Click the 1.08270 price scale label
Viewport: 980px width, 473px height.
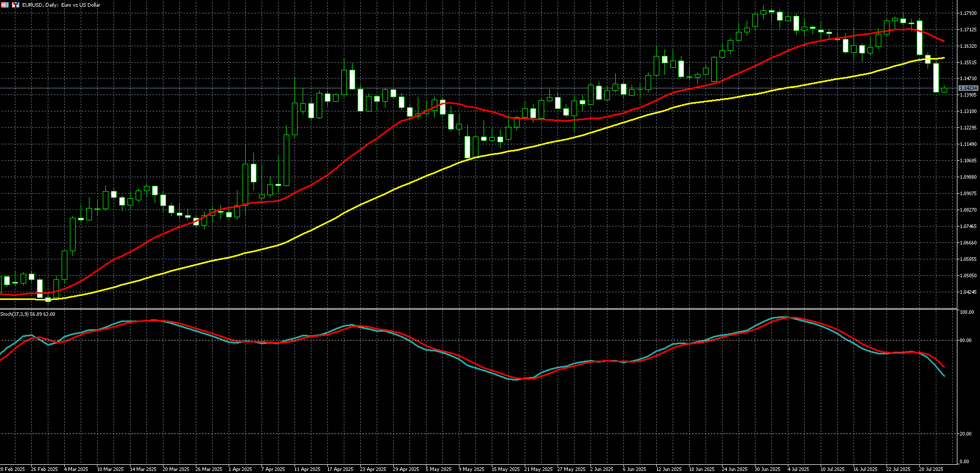968,210
